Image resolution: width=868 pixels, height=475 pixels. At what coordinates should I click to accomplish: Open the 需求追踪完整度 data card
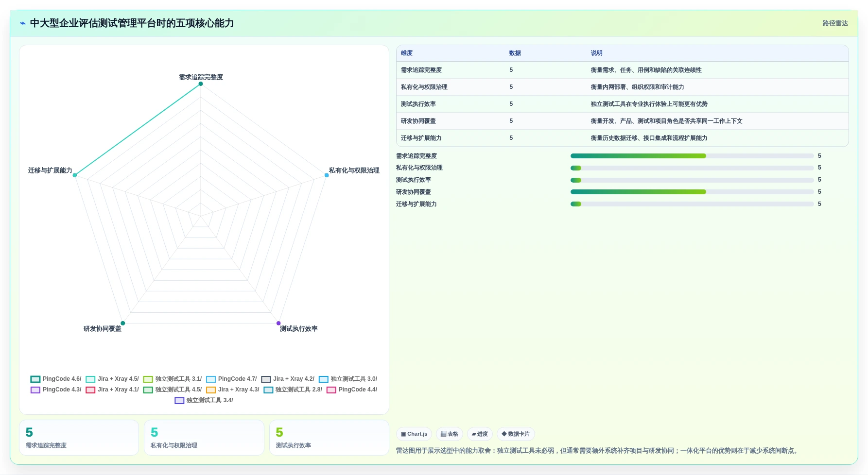79,438
